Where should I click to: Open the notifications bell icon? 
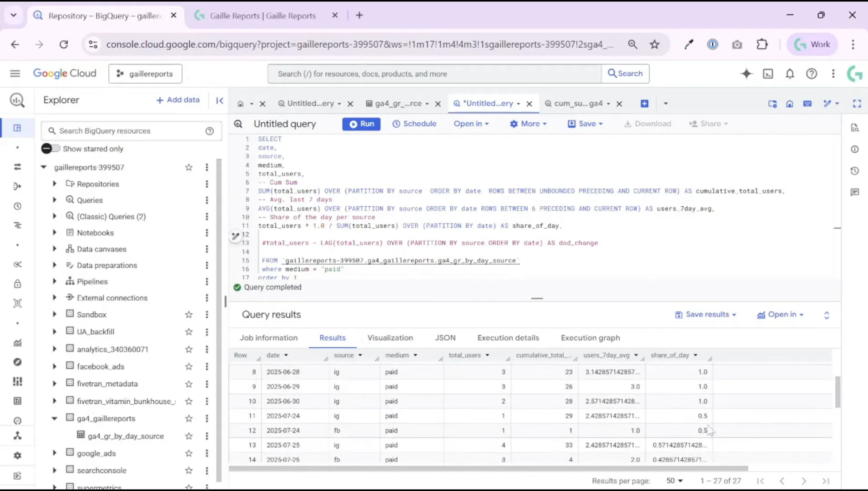(x=790, y=73)
